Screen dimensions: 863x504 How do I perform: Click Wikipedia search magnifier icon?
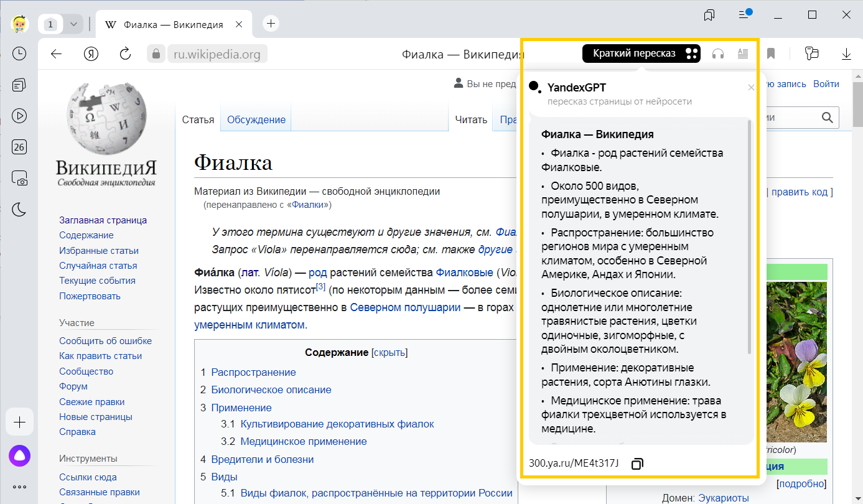(x=827, y=117)
